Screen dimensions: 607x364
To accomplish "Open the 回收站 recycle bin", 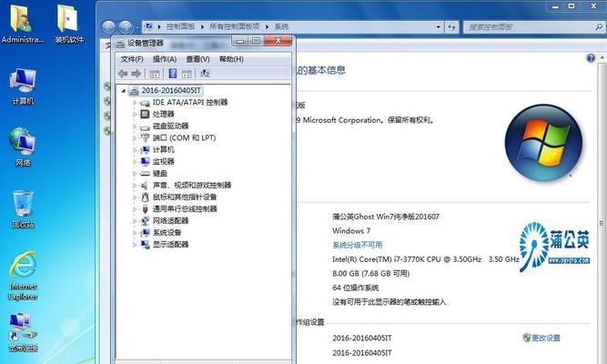I will point(23,208).
